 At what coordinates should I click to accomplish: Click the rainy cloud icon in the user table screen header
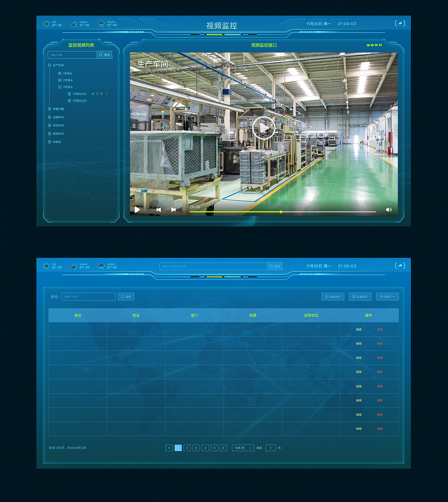click(101, 266)
